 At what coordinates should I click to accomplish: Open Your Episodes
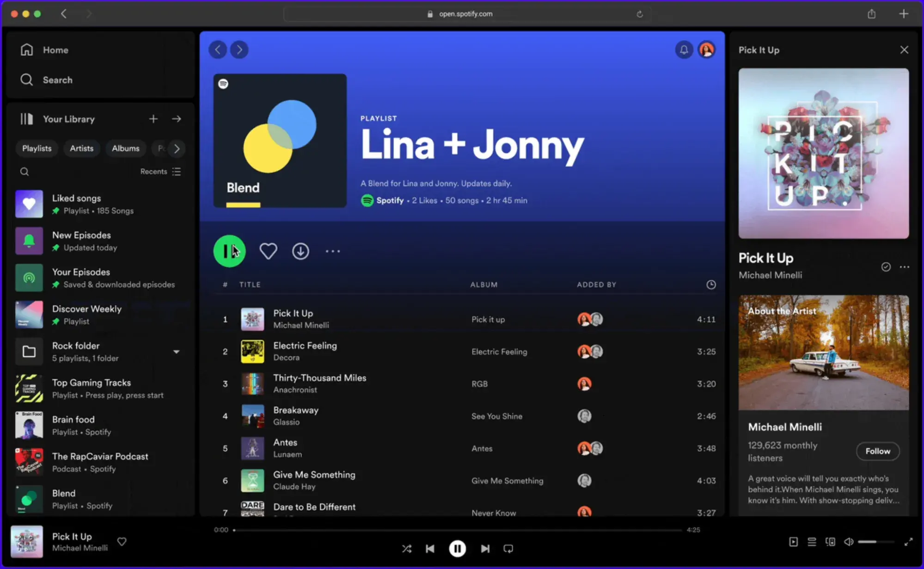coord(100,278)
